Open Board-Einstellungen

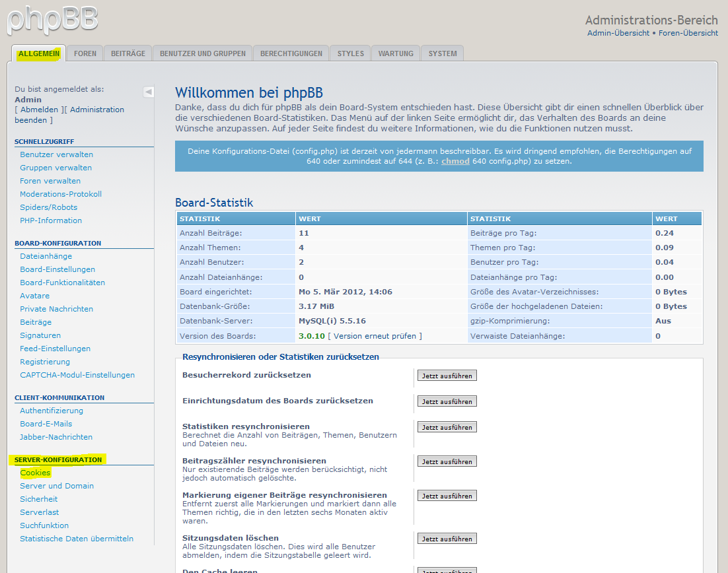coord(57,269)
